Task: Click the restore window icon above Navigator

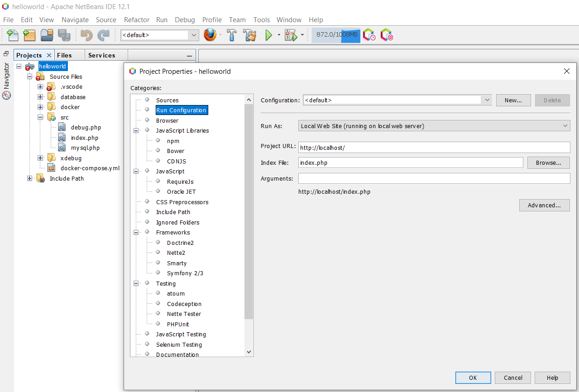Action: pyautogui.click(x=6, y=53)
